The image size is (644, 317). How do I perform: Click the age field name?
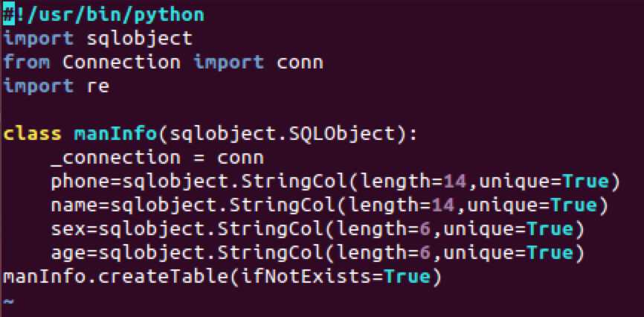pos(68,254)
